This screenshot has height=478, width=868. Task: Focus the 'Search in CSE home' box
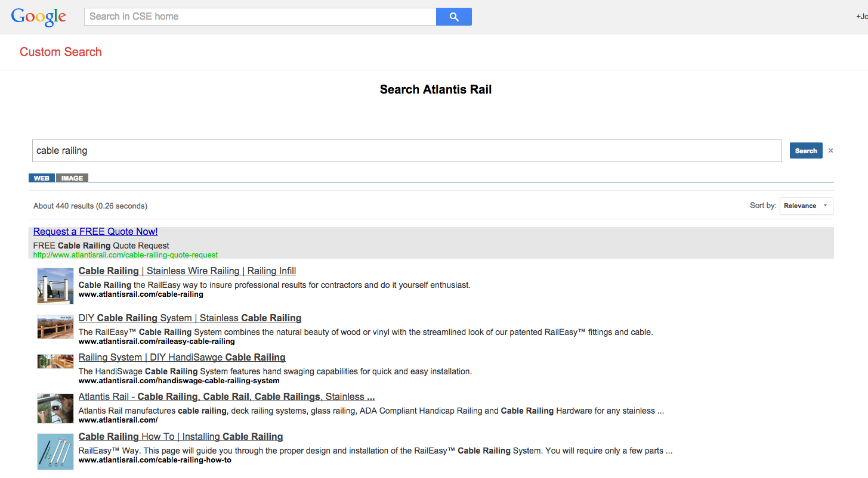[260, 17]
